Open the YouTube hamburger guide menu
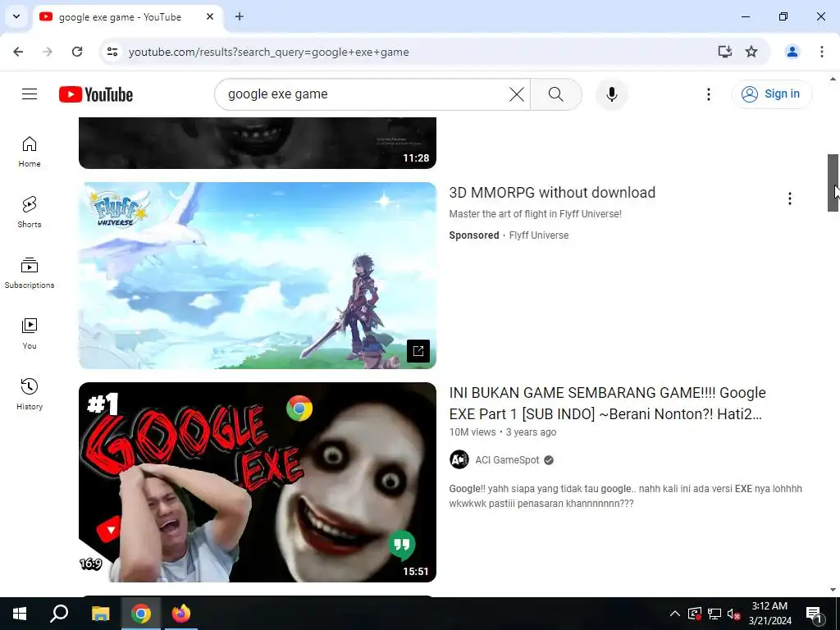Image resolution: width=840 pixels, height=630 pixels. click(30, 94)
